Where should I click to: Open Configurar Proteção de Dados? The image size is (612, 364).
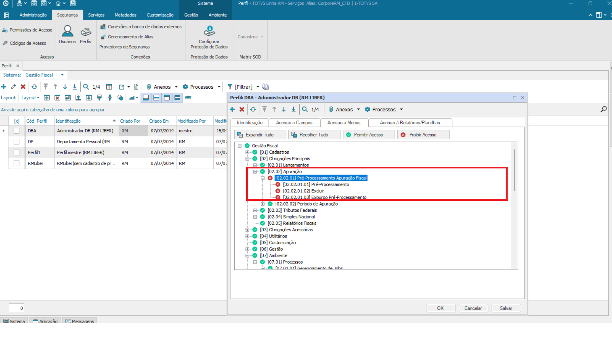(209, 37)
